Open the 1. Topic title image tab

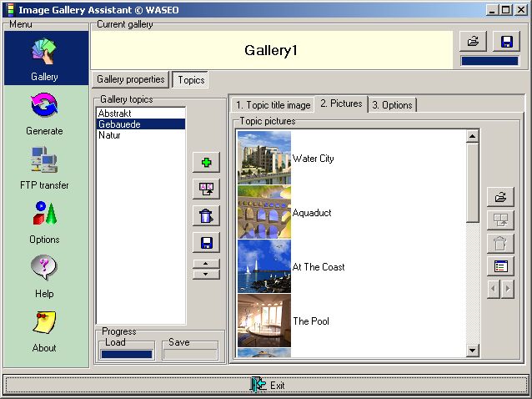tap(274, 105)
